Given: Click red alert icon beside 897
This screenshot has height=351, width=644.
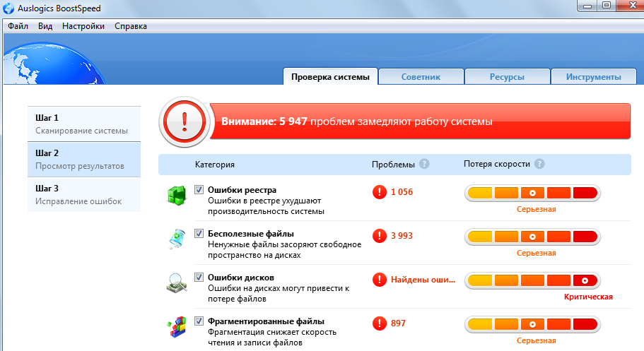Looking at the screenshot, I should click(380, 323).
